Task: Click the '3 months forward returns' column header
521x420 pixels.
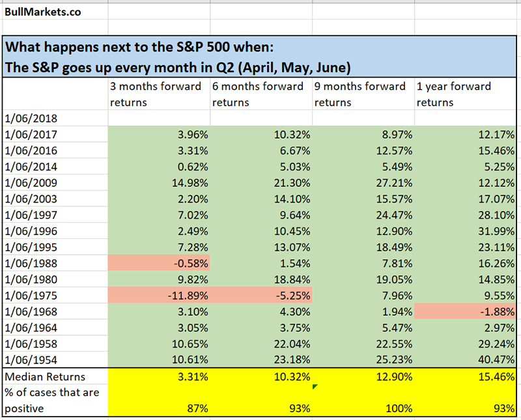Action: click(156, 94)
